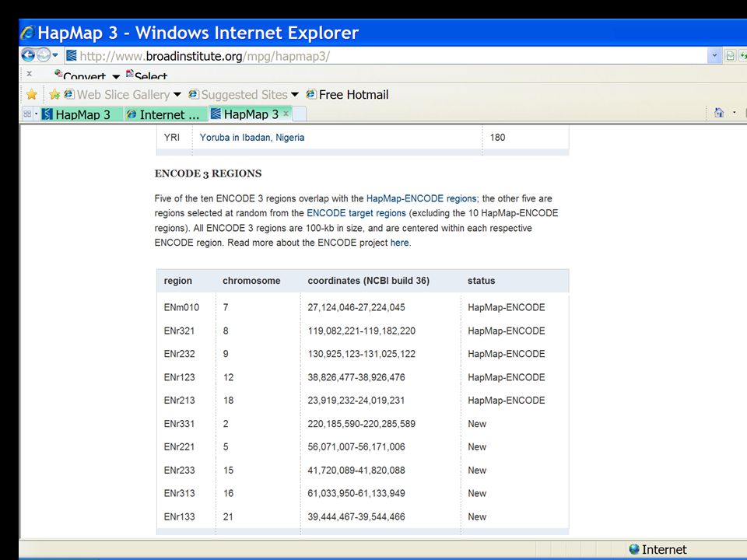Click the Select toolbar button

pos(146,75)
